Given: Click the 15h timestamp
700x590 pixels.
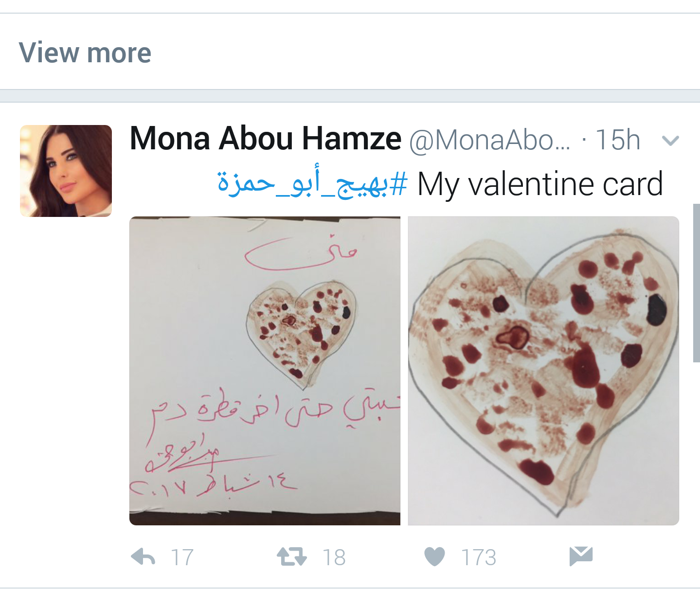Looking at the screenshot, I should [x=617, y=141].
